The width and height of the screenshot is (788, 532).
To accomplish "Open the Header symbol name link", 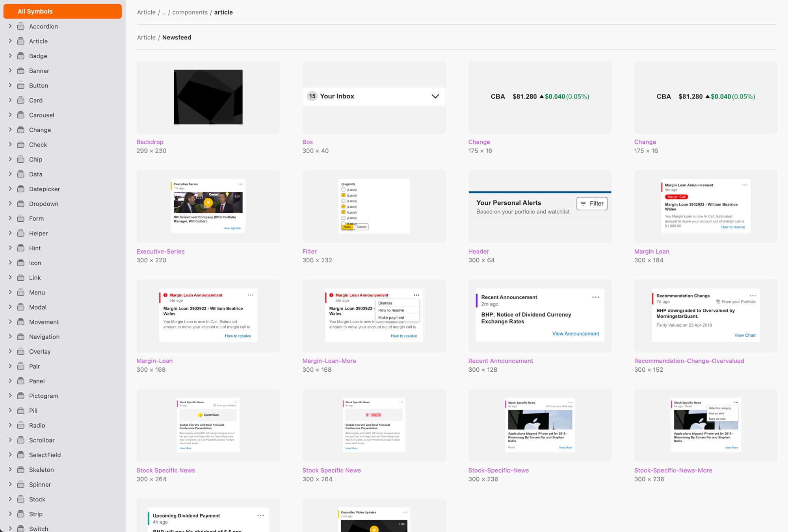I will (478, 251).
